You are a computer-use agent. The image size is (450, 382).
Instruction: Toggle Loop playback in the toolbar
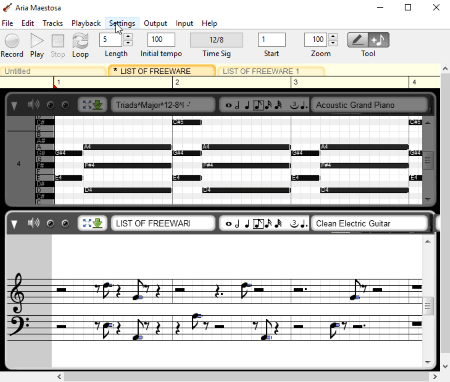pos(80,41)
